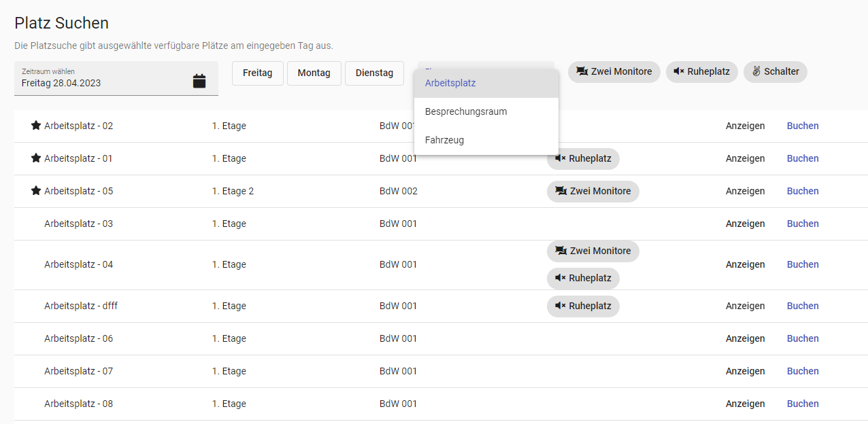Click Buchen for Arbeitsplatz - 08
This screenshot has height=424, width=868.
[x=803, y=404]
